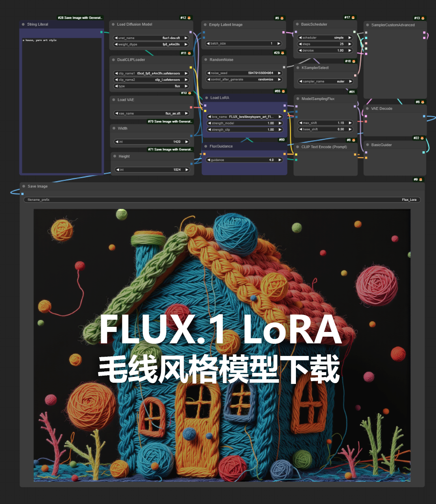Open the vae_name flux_ae.sft dropdown

coord(151,113)
